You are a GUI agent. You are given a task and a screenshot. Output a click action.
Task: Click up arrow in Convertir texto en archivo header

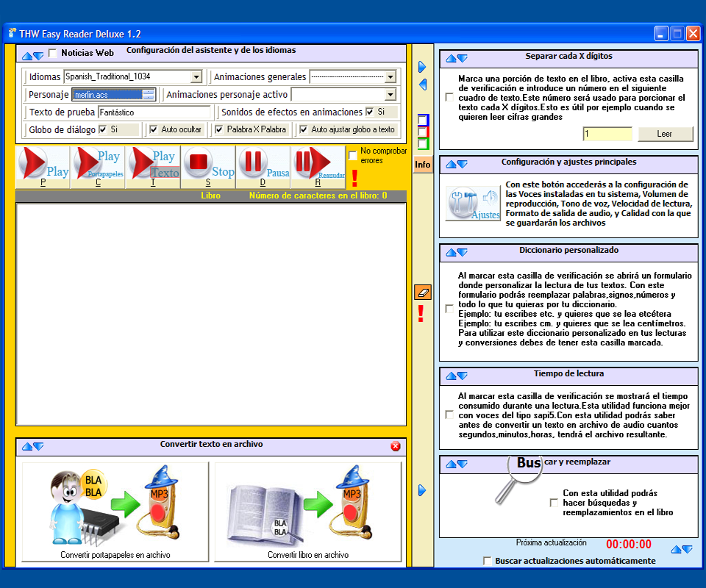(27, 446)
